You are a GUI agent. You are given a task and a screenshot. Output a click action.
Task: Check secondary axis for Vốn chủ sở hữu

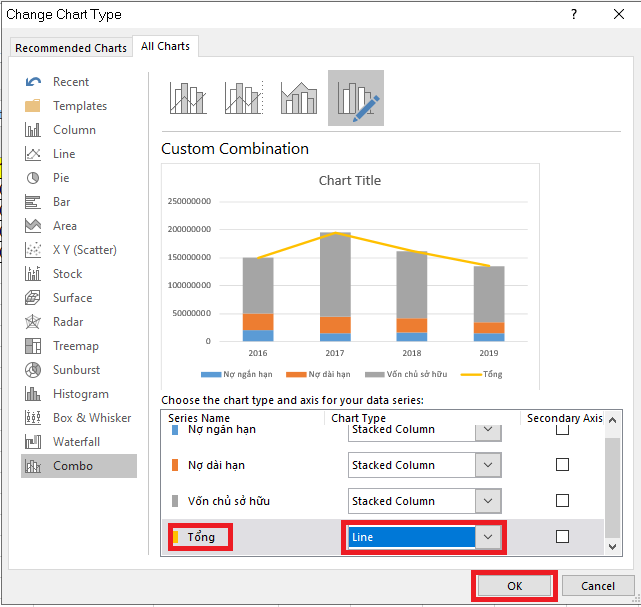(x=562, y=501)
